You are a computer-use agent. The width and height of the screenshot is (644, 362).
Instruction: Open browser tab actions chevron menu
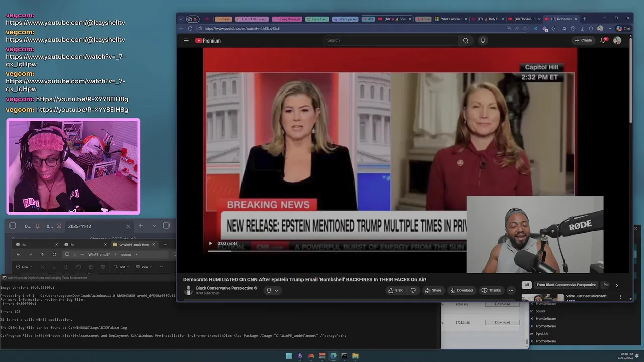coord(181,19)
